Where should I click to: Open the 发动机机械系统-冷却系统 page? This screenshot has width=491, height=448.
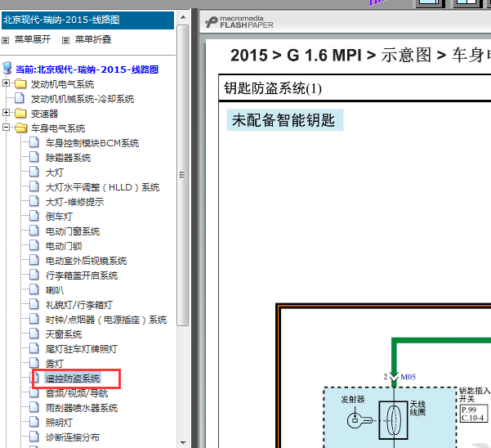point(83,99)
